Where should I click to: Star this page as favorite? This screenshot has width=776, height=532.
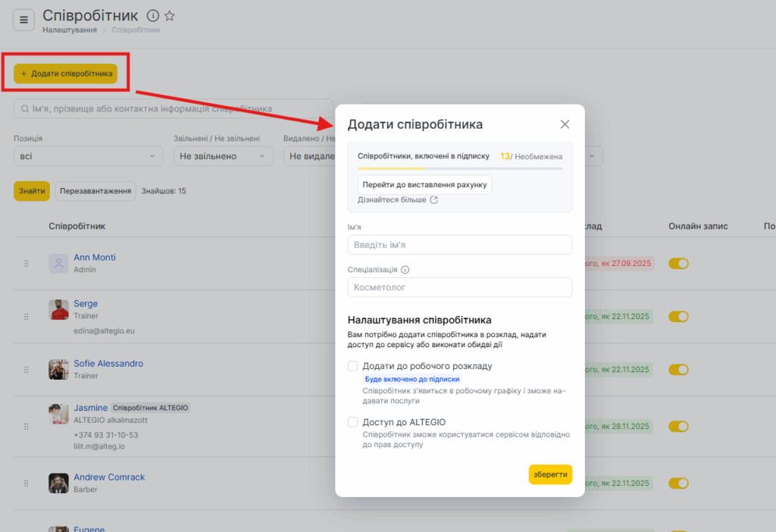[170, 15]
